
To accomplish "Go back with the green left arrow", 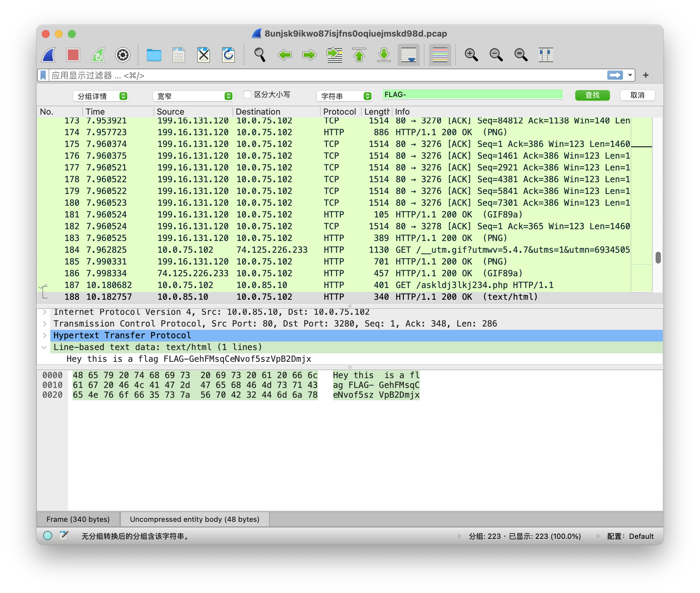I will pos(285,55).
